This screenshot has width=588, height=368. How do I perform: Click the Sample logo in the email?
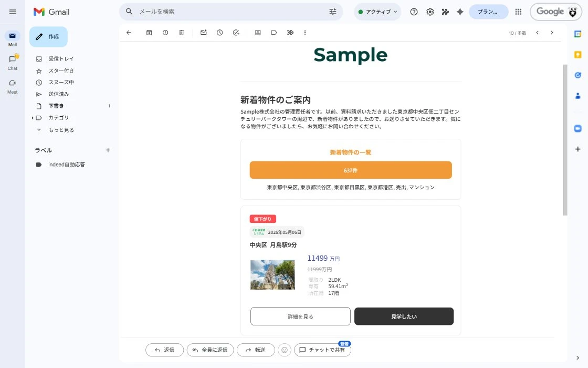pyautogui.click(x=350, y=55)
